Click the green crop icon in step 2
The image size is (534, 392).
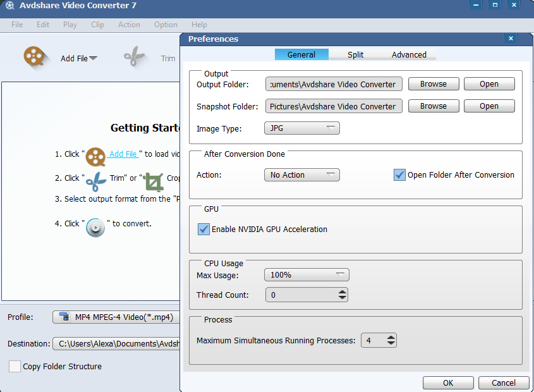(154, 181)
